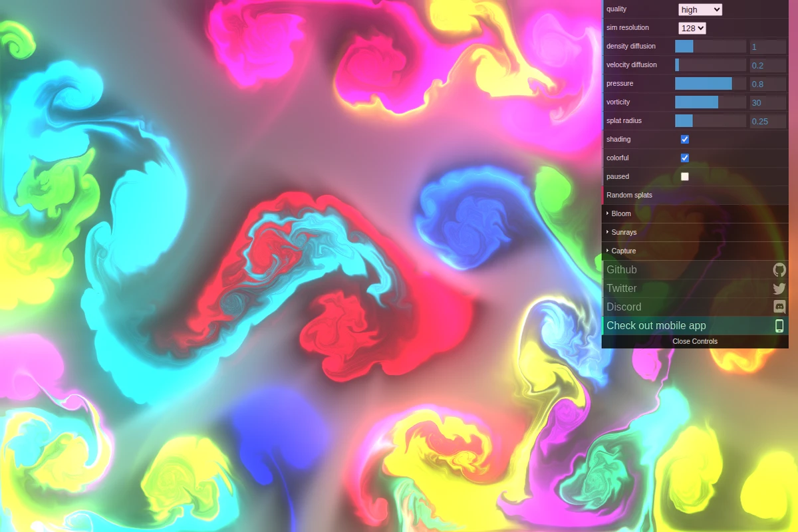
Task: Uncheck the colorful checkbox
Action: click(685, 158)
